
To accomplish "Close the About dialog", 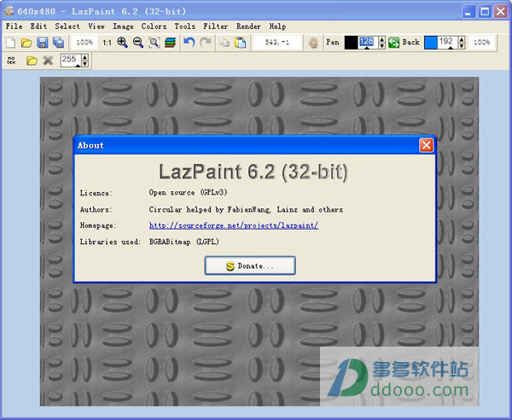I will [x=426, y=145].
